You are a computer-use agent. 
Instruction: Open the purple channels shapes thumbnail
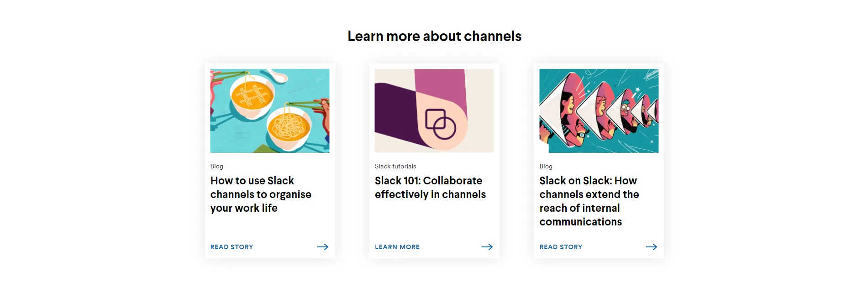(x=434, y=111)
